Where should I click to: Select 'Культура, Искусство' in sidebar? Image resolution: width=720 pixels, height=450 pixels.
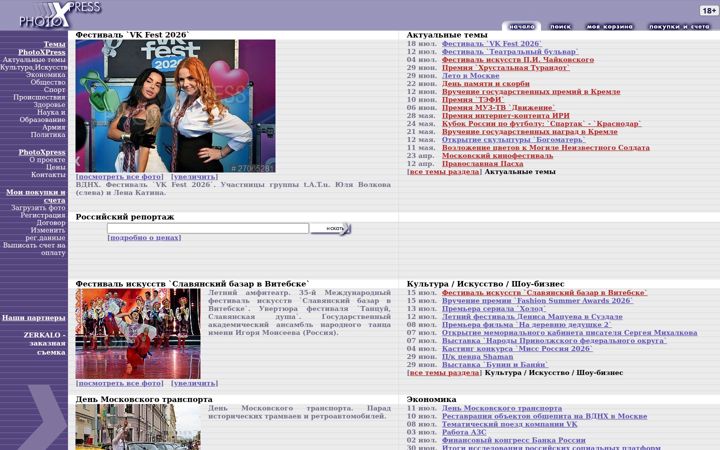click(34, 67)
